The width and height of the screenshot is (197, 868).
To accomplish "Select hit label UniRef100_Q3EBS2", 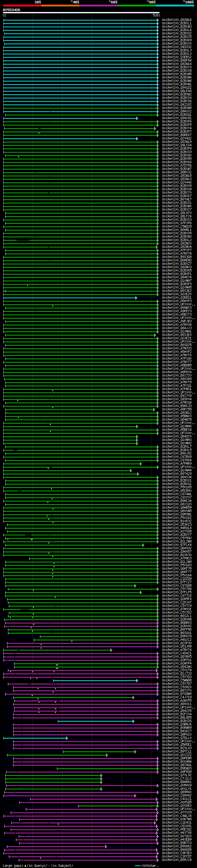I will (x=177, y=57).
